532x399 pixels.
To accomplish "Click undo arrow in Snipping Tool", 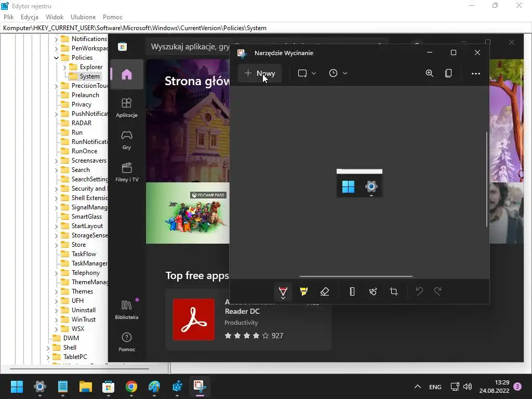I will (419, 292).
